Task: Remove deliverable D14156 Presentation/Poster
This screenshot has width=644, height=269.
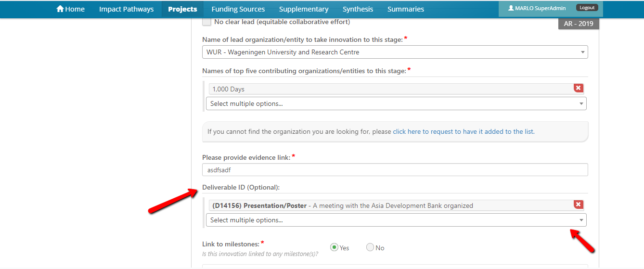Action: 579,205
